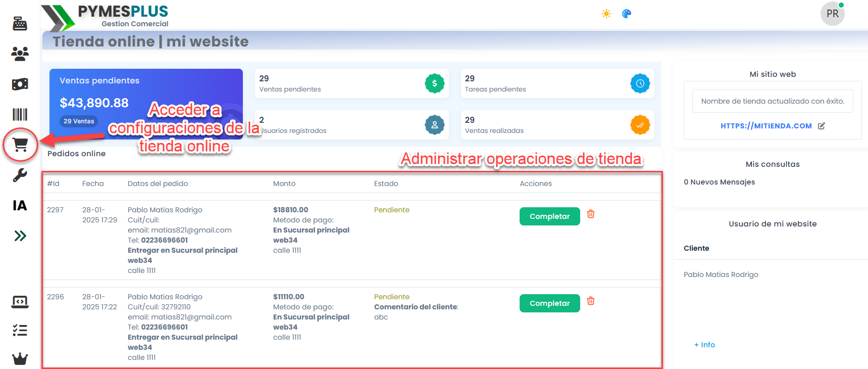
Task: Click the store name updated message box
Action: point(773,101)
